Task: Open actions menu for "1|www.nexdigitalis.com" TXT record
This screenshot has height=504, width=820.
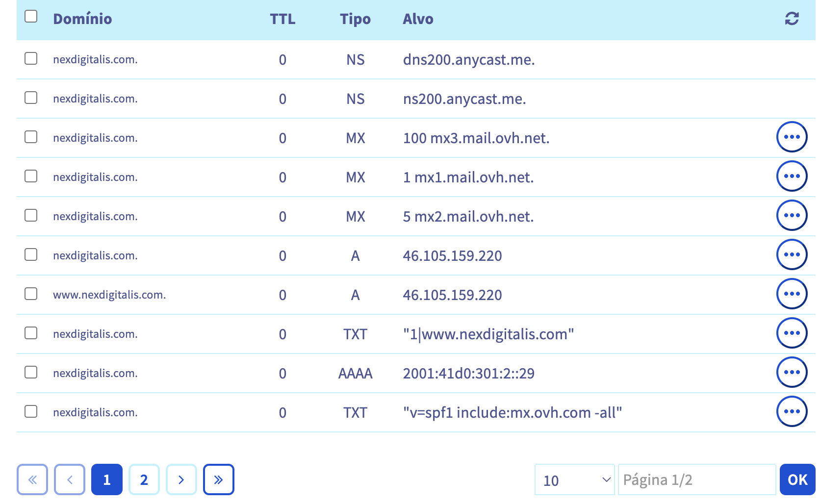Action: (x=792, y=333)
